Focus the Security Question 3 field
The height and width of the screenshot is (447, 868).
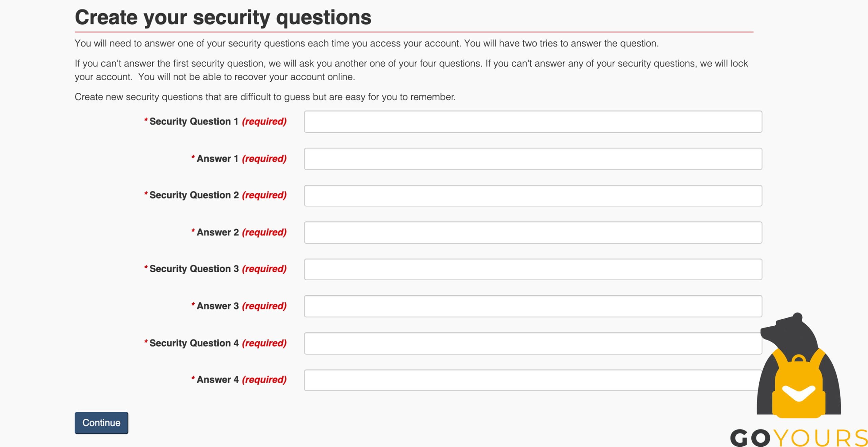(x=533, y=269)
